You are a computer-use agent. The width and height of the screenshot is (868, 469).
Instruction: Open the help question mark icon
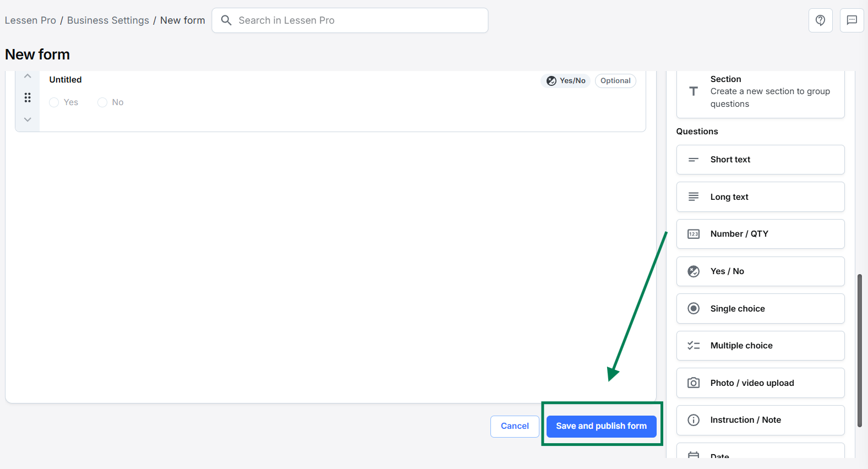tap(820, 20)
